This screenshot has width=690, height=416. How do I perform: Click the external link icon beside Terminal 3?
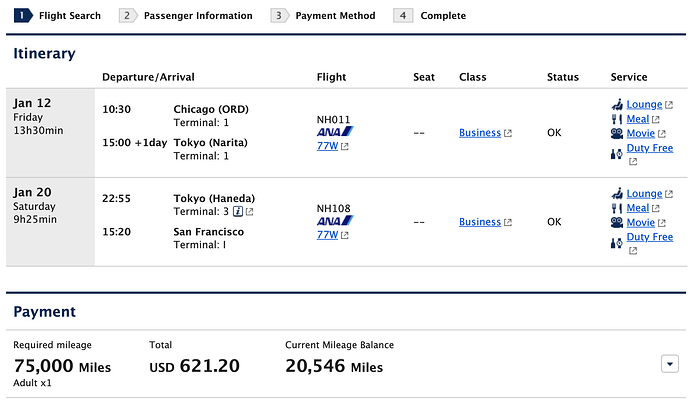pyautogui.click(x=250, y=212)
